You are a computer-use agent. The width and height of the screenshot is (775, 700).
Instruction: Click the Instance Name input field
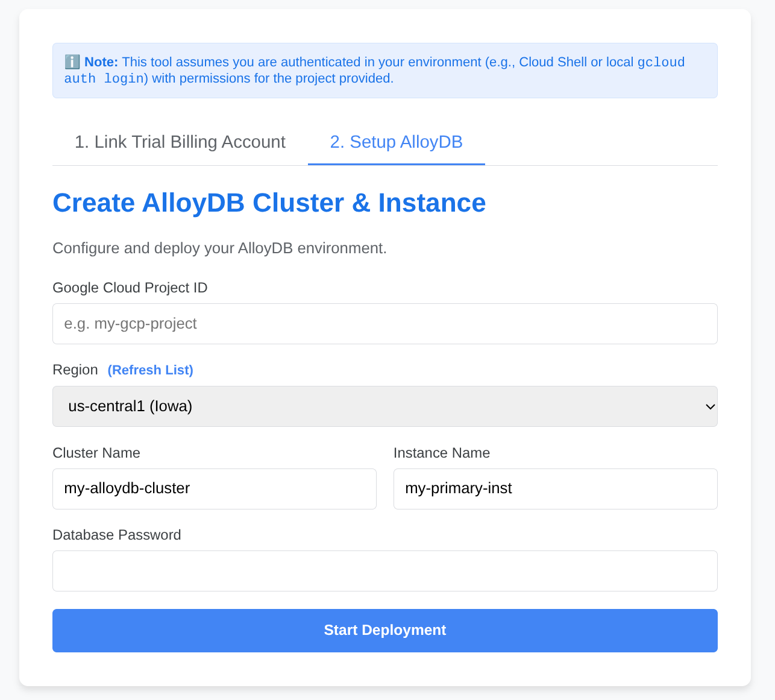[555, 489]
